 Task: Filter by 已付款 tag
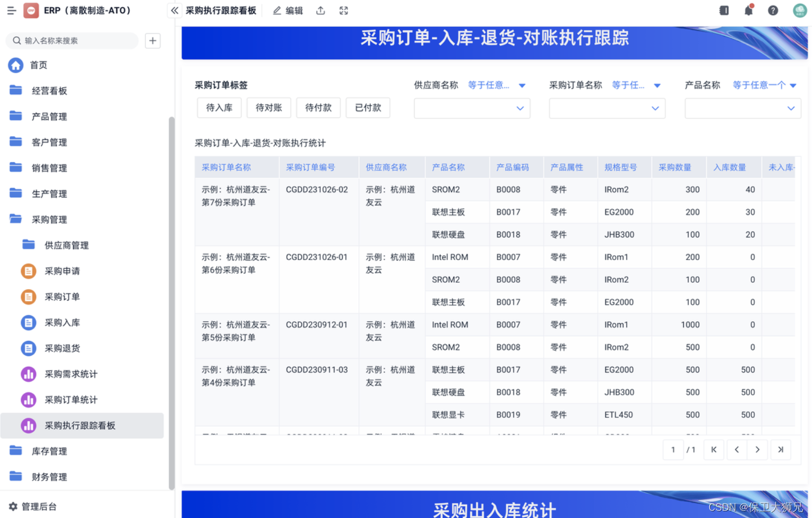point(367,108)
